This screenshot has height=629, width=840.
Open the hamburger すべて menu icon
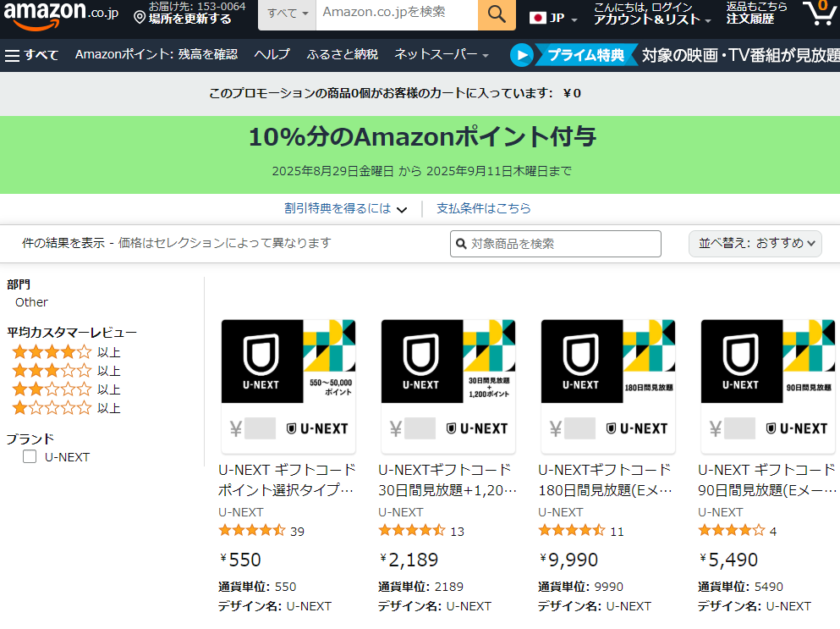(x=12, y=54)
